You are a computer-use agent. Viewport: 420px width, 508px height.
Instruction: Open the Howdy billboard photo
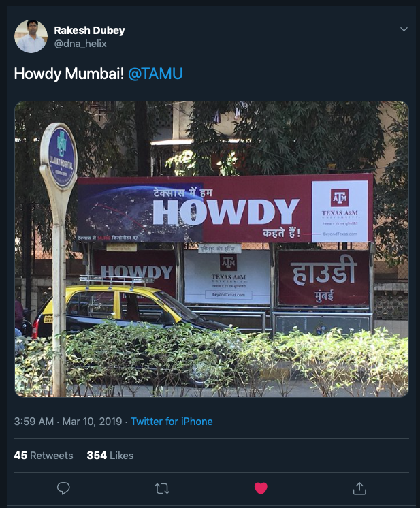(212, 249)
